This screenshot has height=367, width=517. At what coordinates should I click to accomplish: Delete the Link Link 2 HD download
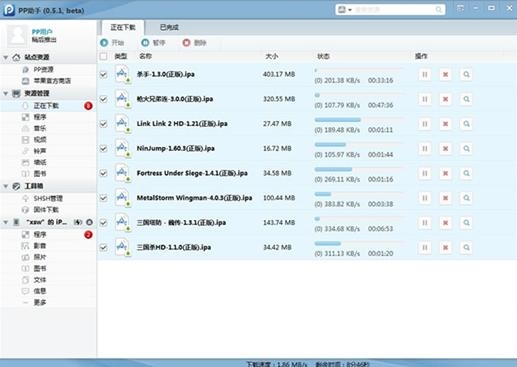point(445,124)
